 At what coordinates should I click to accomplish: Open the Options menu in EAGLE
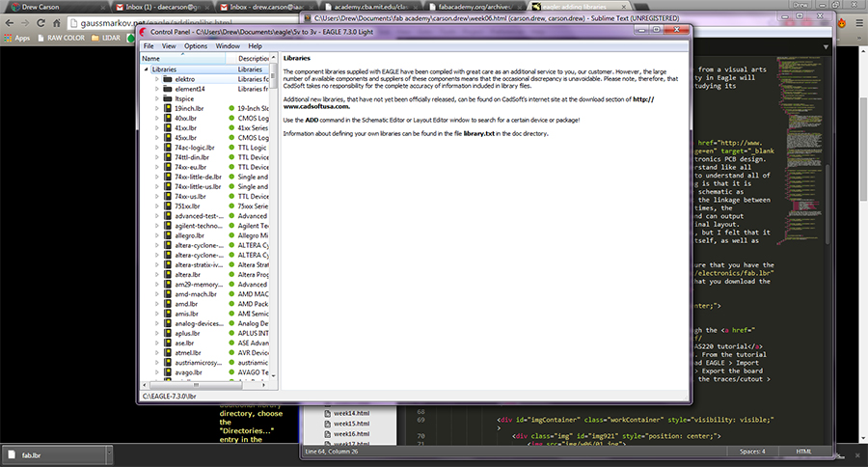196,46
